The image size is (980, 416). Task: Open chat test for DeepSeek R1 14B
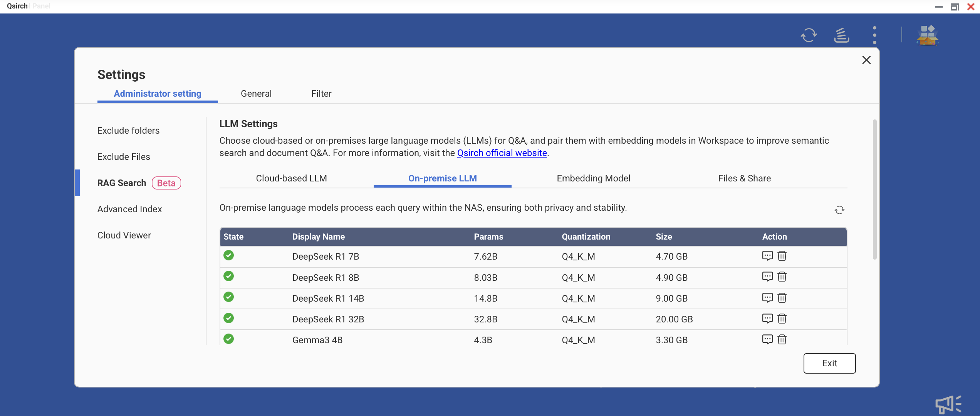pyautogui.click(x=767, y=298)
